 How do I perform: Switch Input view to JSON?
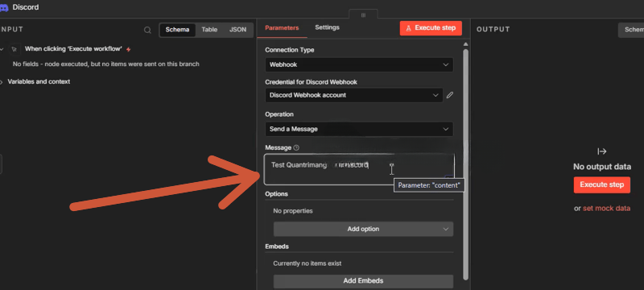tap(237, 30)
